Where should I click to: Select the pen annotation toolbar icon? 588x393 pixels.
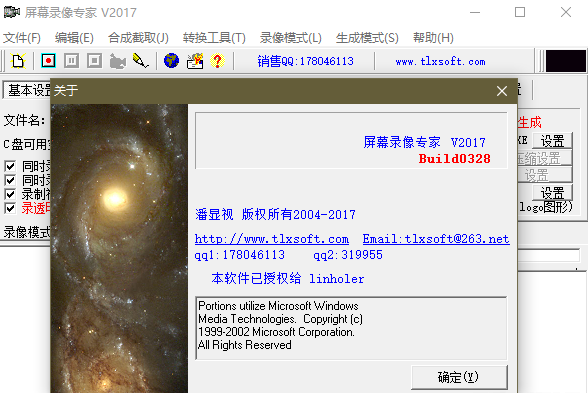(x=141, y=61)
